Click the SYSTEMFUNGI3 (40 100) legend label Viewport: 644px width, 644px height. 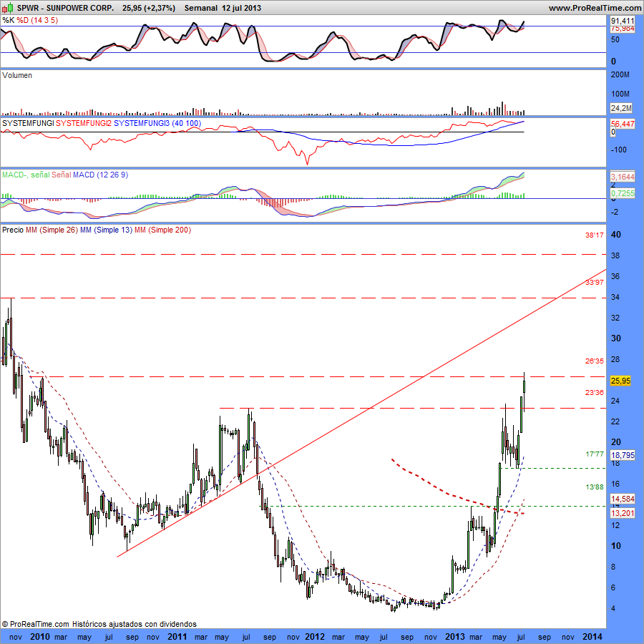pos(157,123)
